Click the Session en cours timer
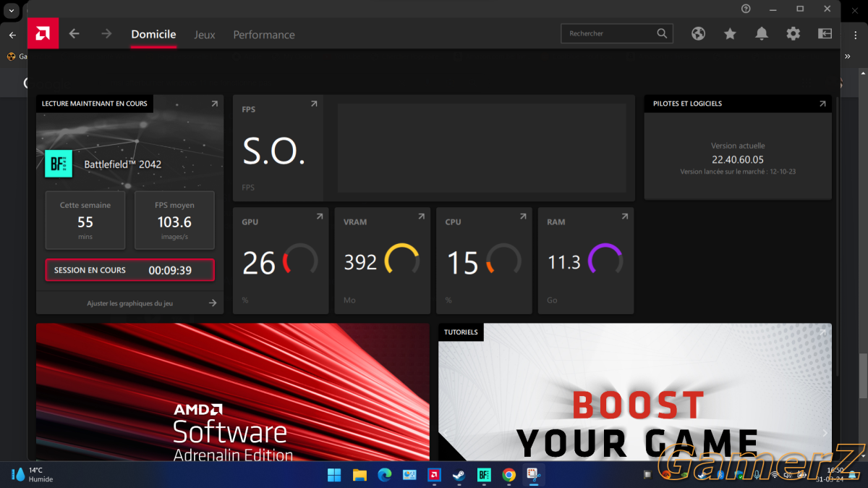The image size is (868, 488). tap(130, 270)
